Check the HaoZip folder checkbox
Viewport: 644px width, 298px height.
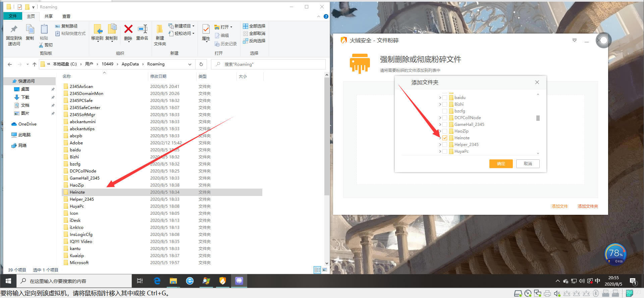pos(445,131)
